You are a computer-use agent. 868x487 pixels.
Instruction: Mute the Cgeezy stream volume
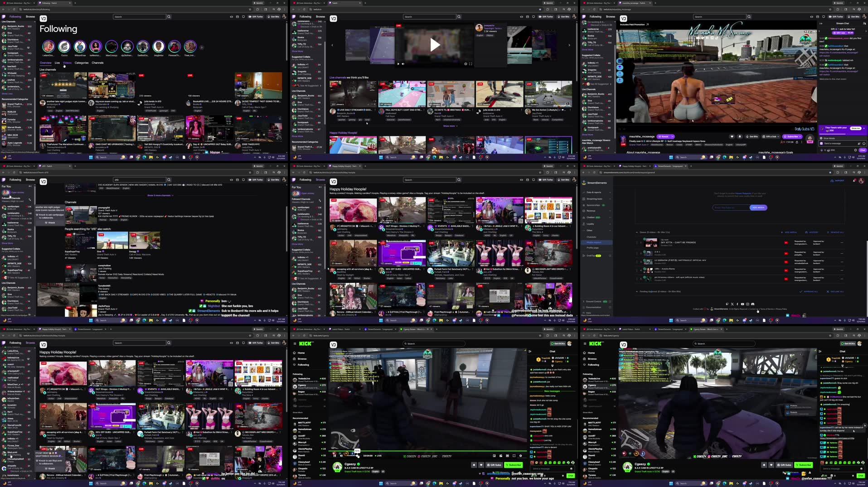(341, 456)
